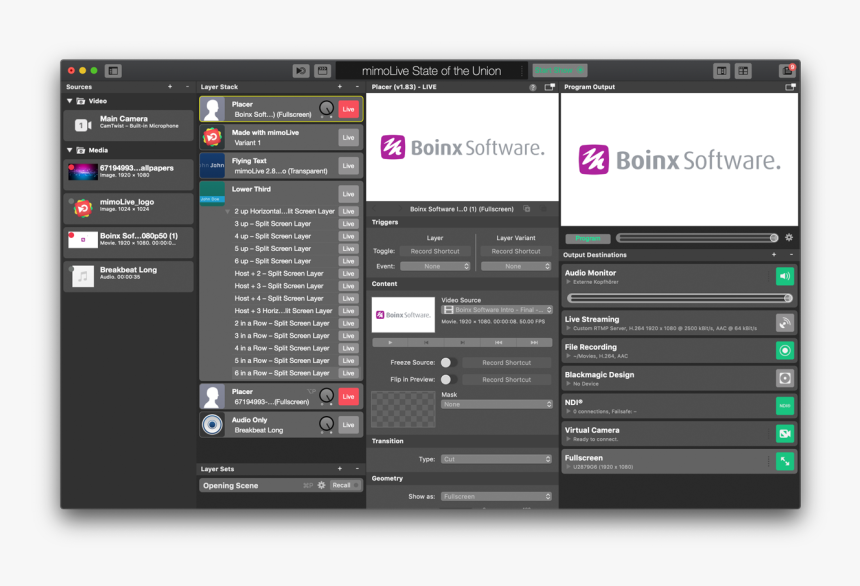
Task: Click the Boinx video source thumbnail in Content
Action: click(x=403, y=315)
